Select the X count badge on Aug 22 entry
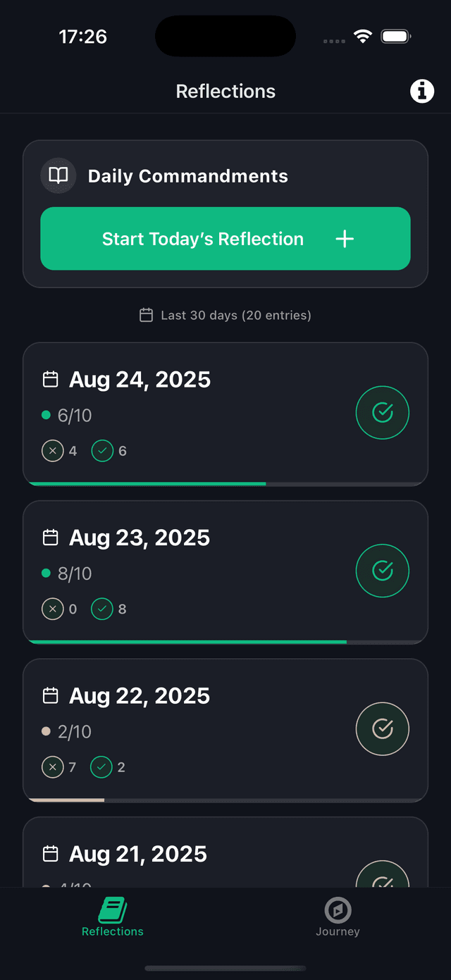This screenshot has height=980, width=451. (x=53, y=767)
